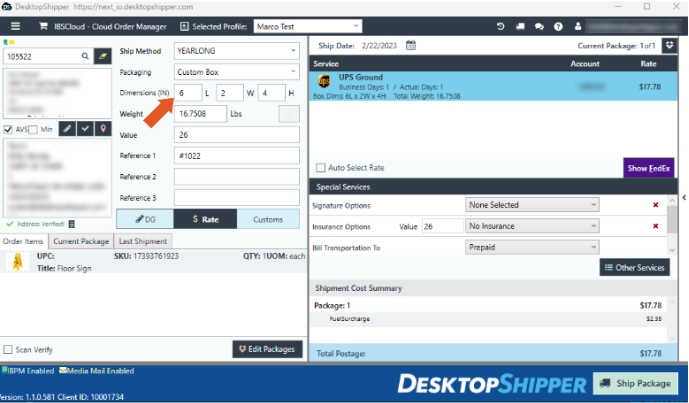Screen dimensions: 689x403
Task: Open the hamburger menu
Action: pyautogui.click(x=15, y=26)
